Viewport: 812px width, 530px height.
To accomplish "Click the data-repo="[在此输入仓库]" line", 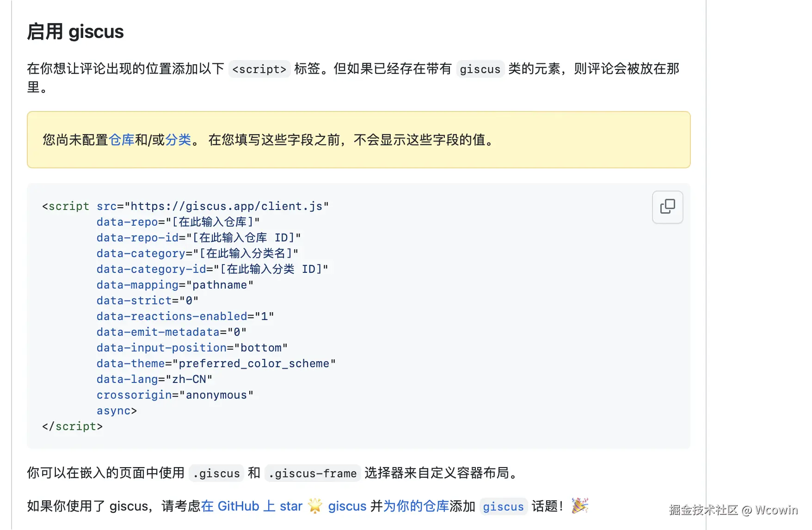I will click(x=178, y=222).
